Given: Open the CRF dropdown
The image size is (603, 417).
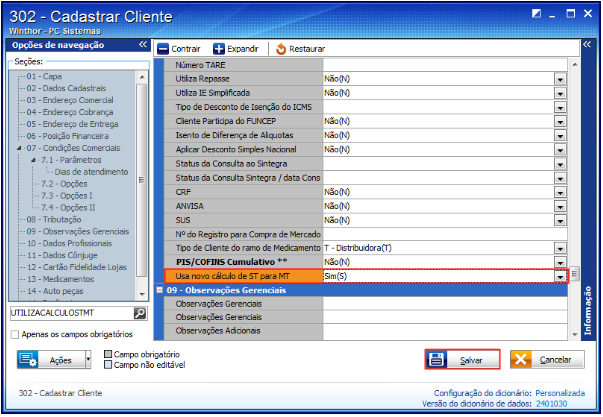Looking at the screenshot, I should [x=560, y=192].
